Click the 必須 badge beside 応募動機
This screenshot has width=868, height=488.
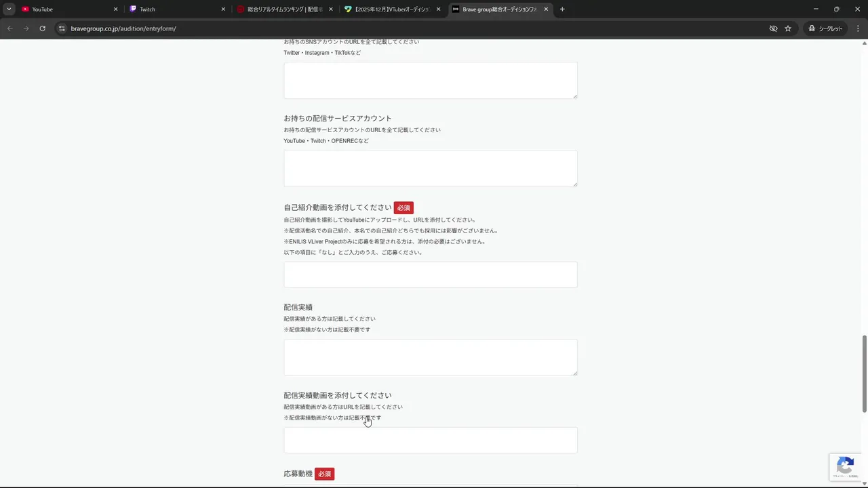325,474
